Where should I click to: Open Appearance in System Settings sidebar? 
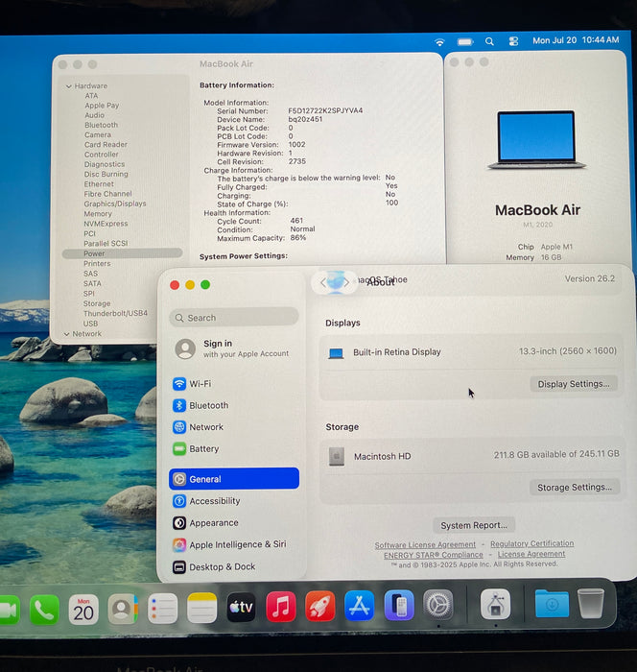coord(234,523)
